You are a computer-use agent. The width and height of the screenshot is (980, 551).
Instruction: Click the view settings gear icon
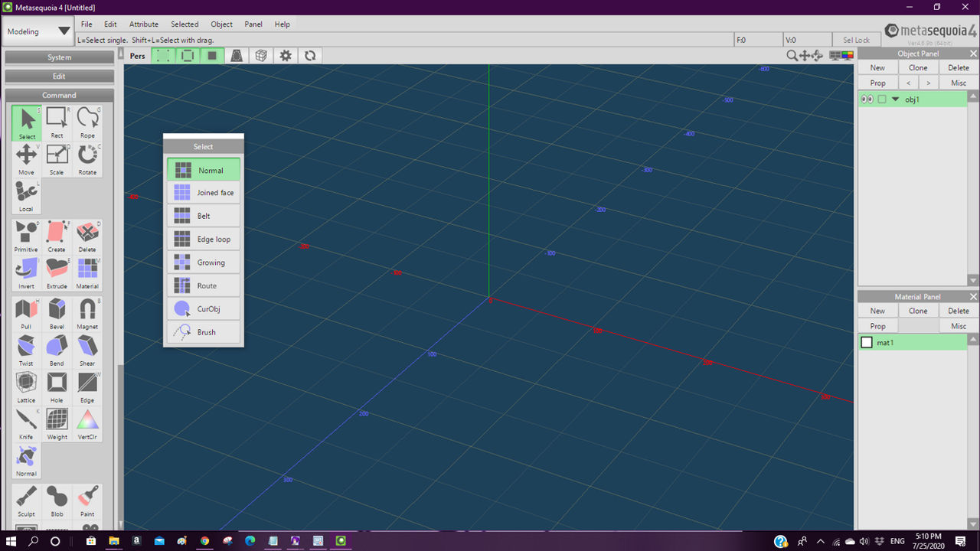[x=286, y=55]
